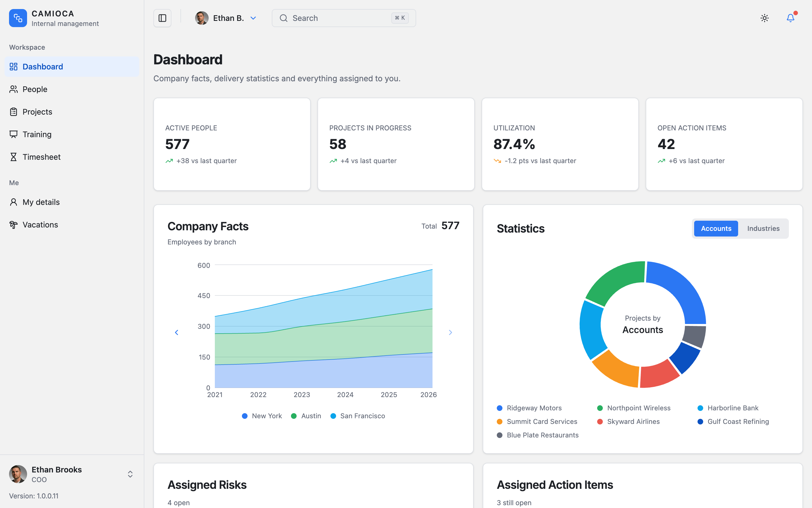Open notifications bell icon

[x=791, y=18]
